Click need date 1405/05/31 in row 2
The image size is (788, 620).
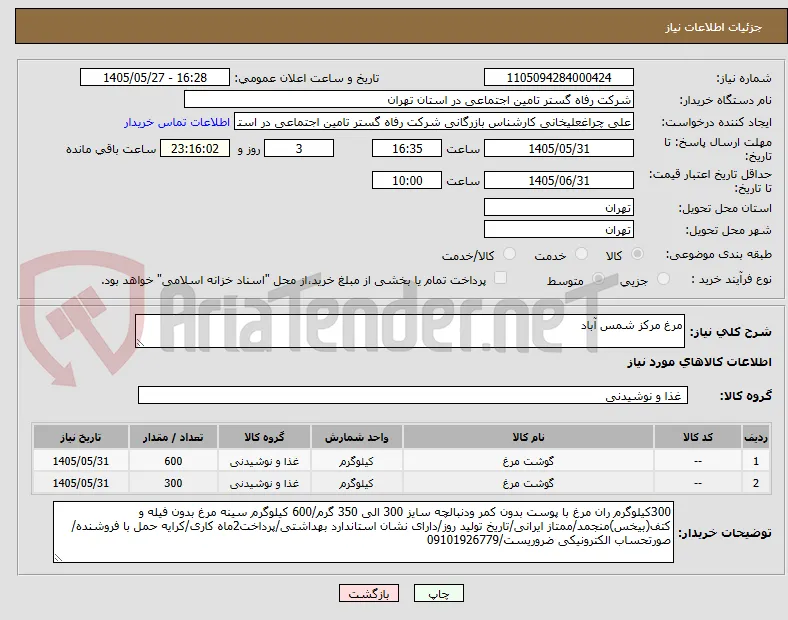tap(80, 483)
